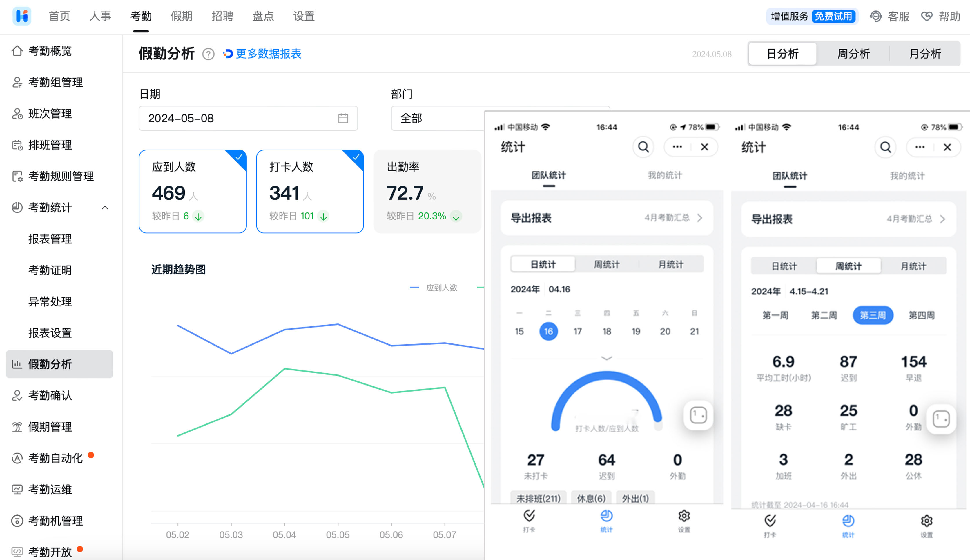This screenshot has height=560, width=970.
Task: Click 考勤概览 home icon in sidebar
Action: pos(17,51)
